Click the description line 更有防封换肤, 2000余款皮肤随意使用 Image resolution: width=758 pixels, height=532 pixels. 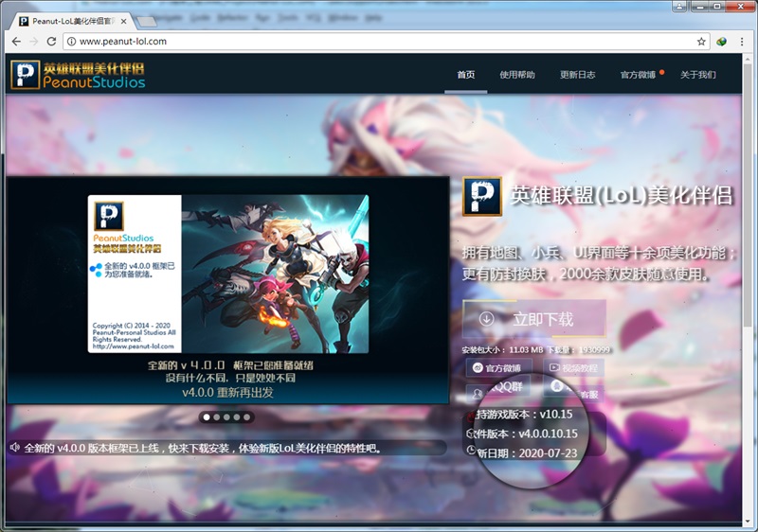(x=586, y=275)
